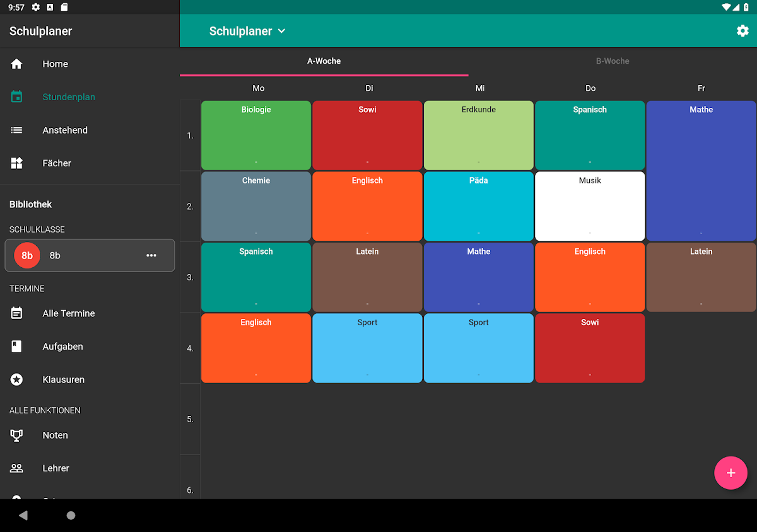
Task: Open the 8b class three-dot menu
Action: click(151, 255)
